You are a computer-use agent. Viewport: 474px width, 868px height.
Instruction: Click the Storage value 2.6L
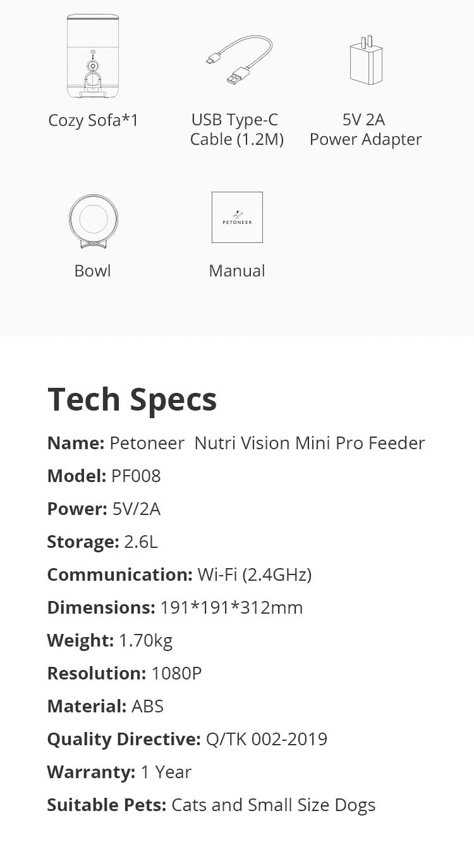coord(141,542)
